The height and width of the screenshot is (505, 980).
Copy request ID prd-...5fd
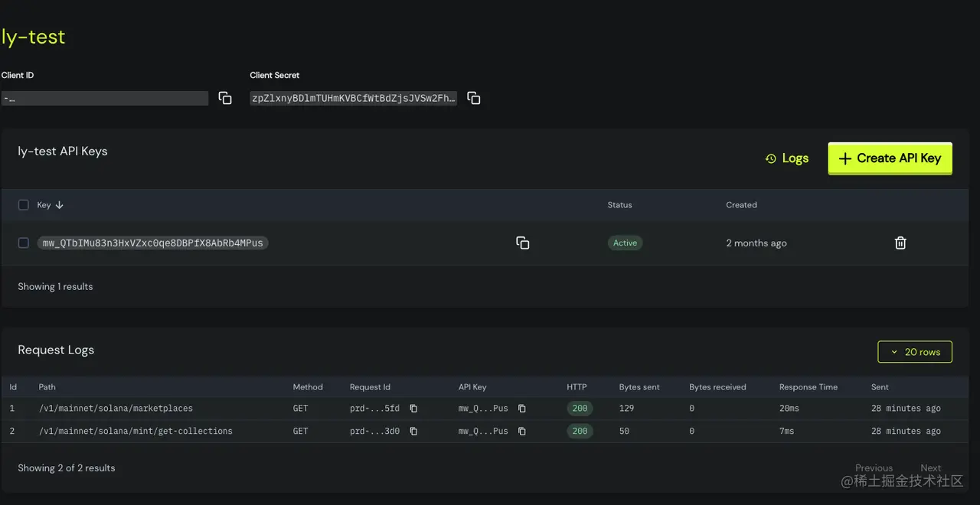coord(413,409)
